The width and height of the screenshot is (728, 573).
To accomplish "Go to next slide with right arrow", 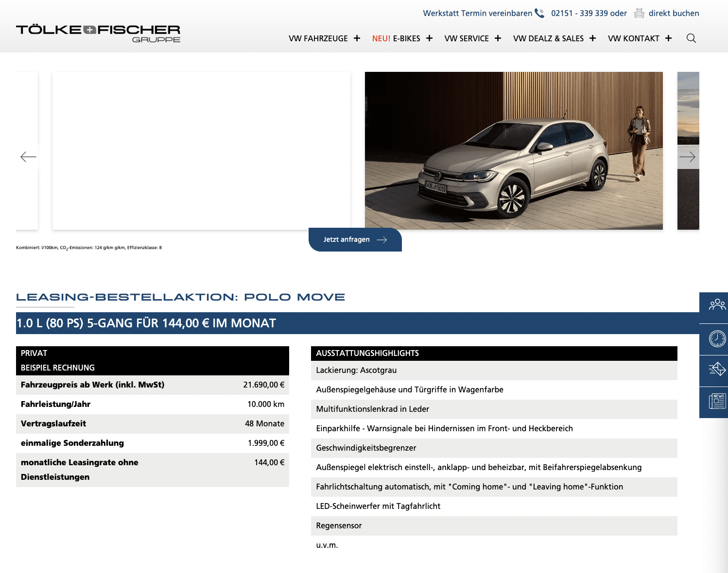I will point(687,157).
